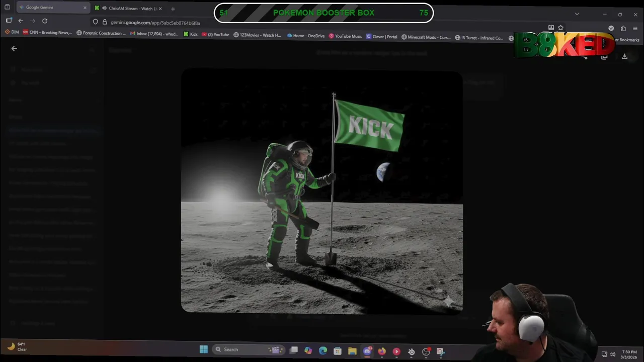Open a new browser tab
The image size is (644, 362).
pyautogui.click(x=173, y=9)
